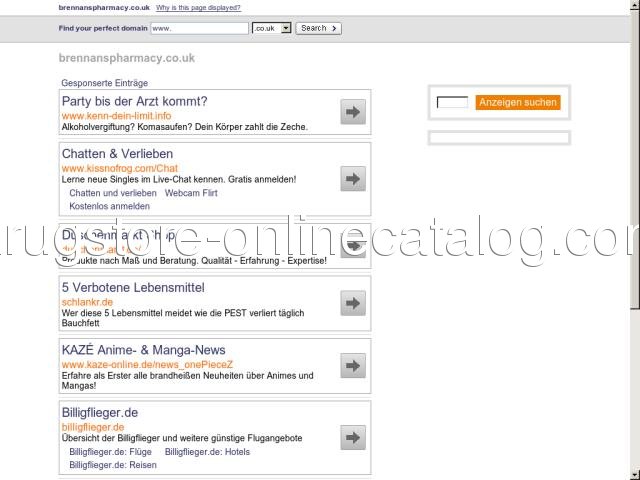This screenshot has height=480, width=640.
Task: Click 'Lerne neue Singles im Live-Chat' text
Action: pyautogui.click(x=179, y=179)
